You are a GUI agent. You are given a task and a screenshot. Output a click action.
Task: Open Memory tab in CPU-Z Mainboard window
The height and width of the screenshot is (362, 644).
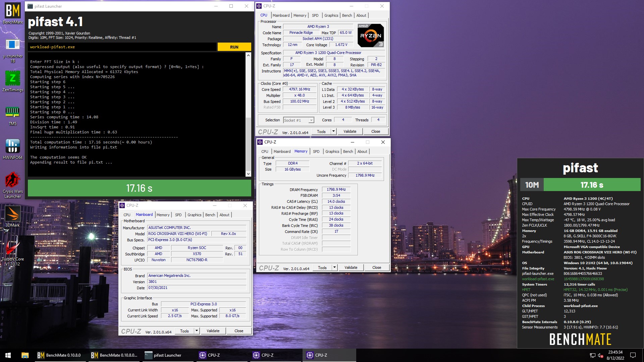tap(163, 215)
